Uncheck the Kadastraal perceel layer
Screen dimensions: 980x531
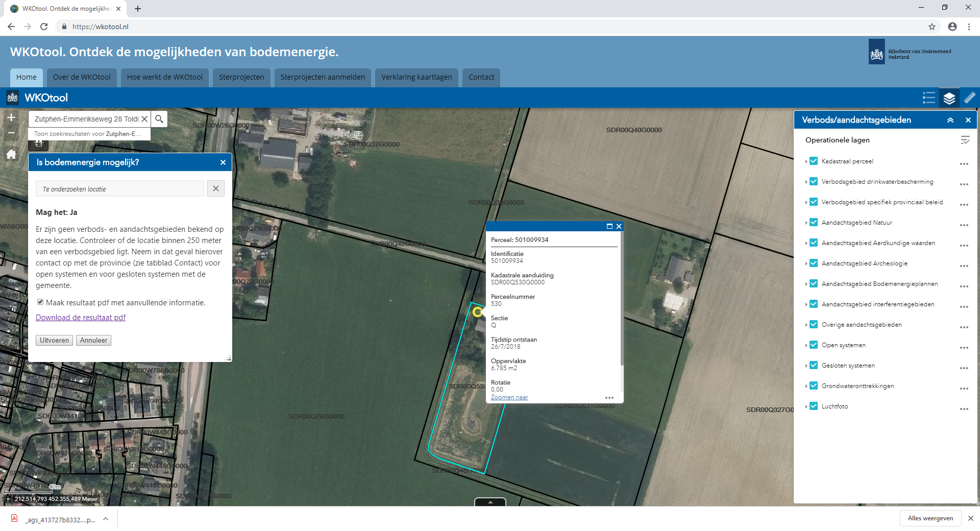814,161
